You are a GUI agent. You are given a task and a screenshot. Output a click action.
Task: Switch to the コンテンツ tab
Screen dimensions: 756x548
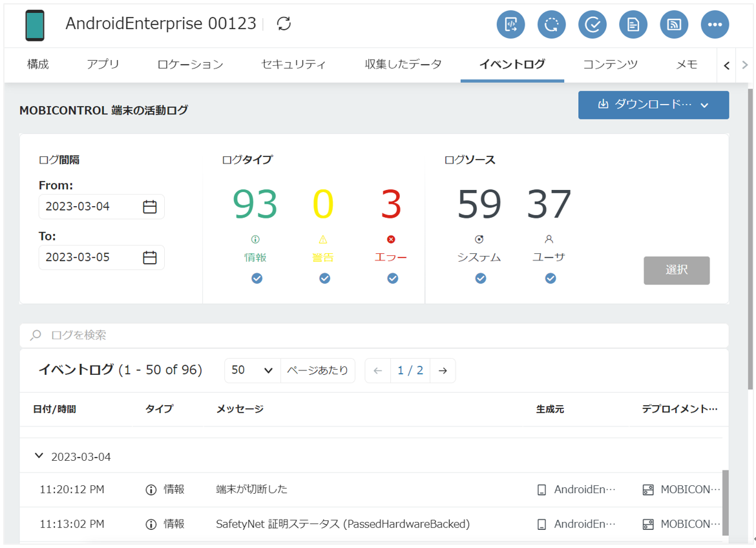point(611,64)
